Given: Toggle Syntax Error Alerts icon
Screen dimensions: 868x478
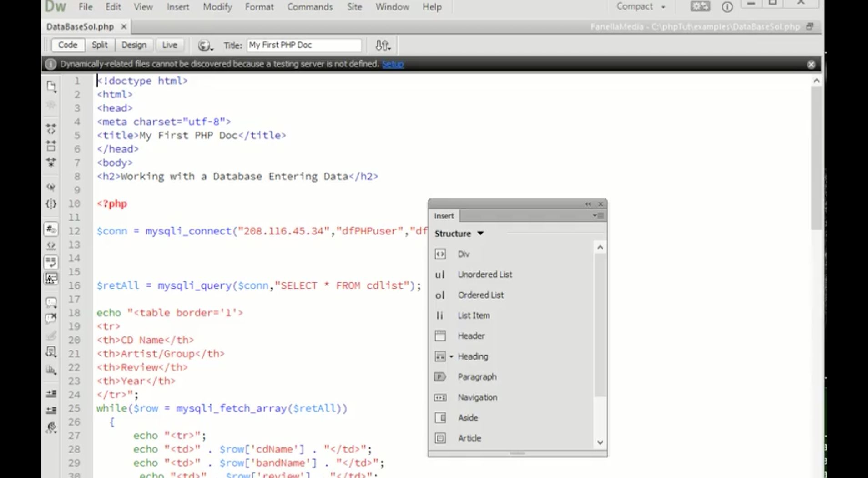Looking at the screenshot, I should click(51, 279).
